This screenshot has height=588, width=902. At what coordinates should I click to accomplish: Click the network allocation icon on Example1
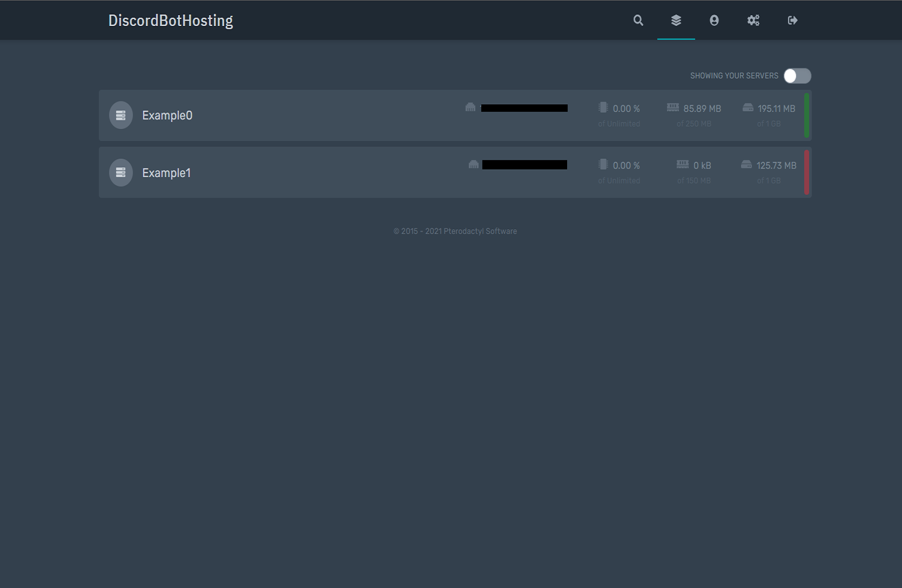tap(474, 164)
